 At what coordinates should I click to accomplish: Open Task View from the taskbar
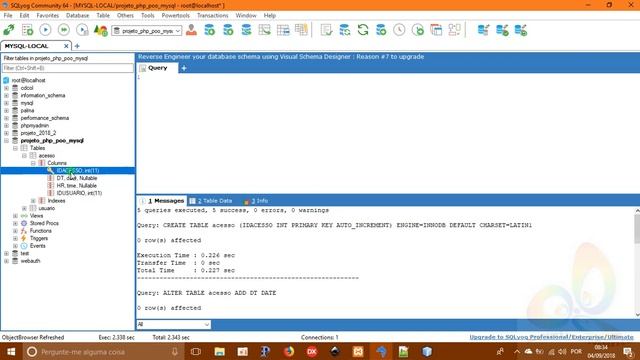[196, 351]
